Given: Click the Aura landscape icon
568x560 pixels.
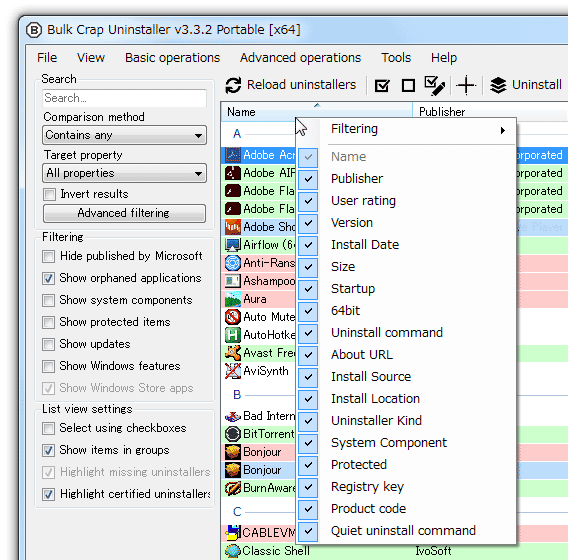Looking at the screenshot, I should point(233,299).
